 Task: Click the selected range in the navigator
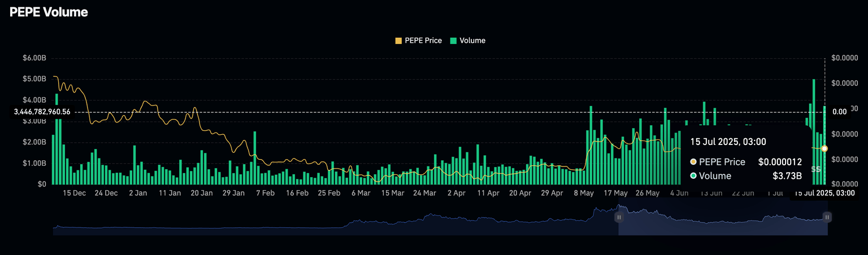click(x=723, y=223)
